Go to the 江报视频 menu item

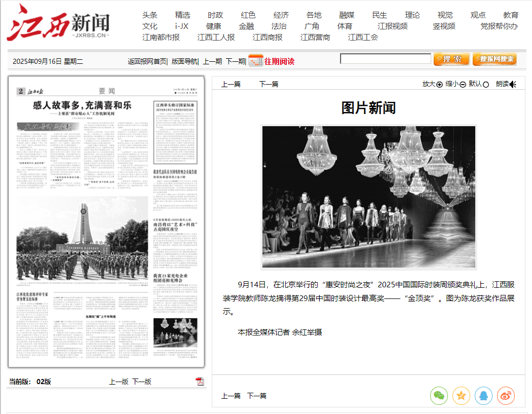tap(393, 26)
